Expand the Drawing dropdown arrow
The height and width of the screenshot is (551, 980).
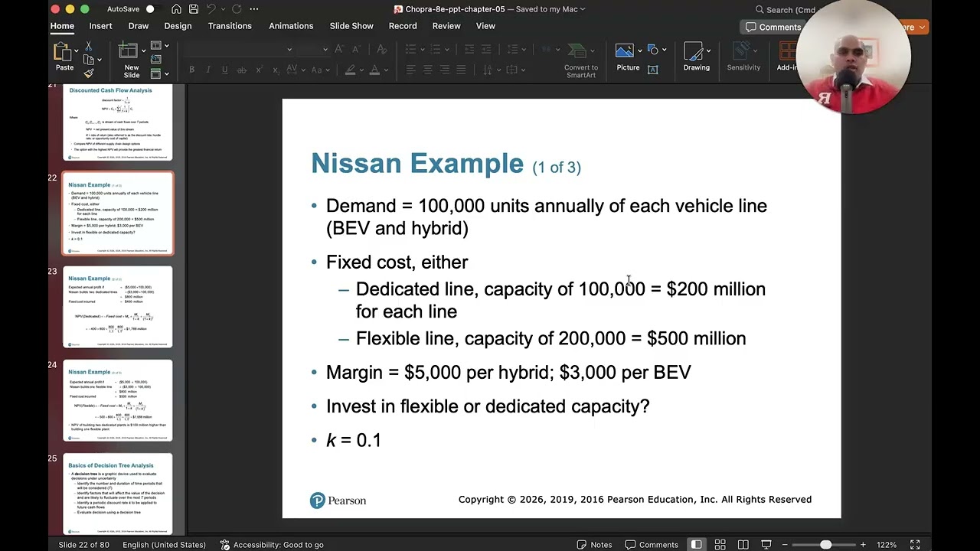708,51
